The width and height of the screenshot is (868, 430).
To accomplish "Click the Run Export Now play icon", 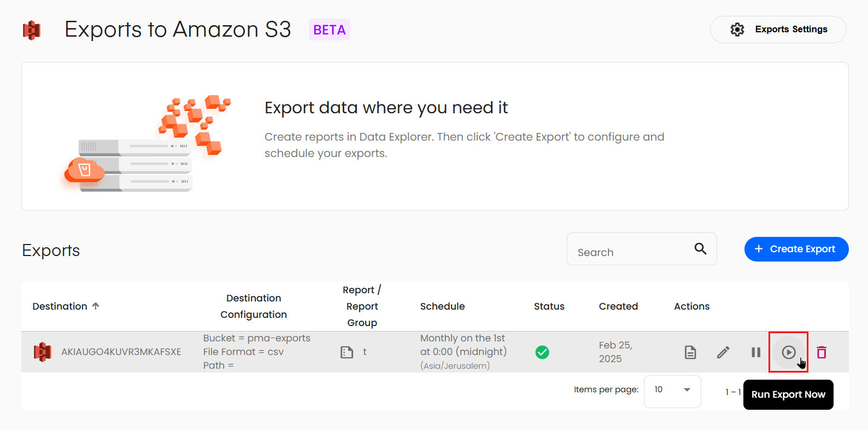I will (x=788, y=352).
